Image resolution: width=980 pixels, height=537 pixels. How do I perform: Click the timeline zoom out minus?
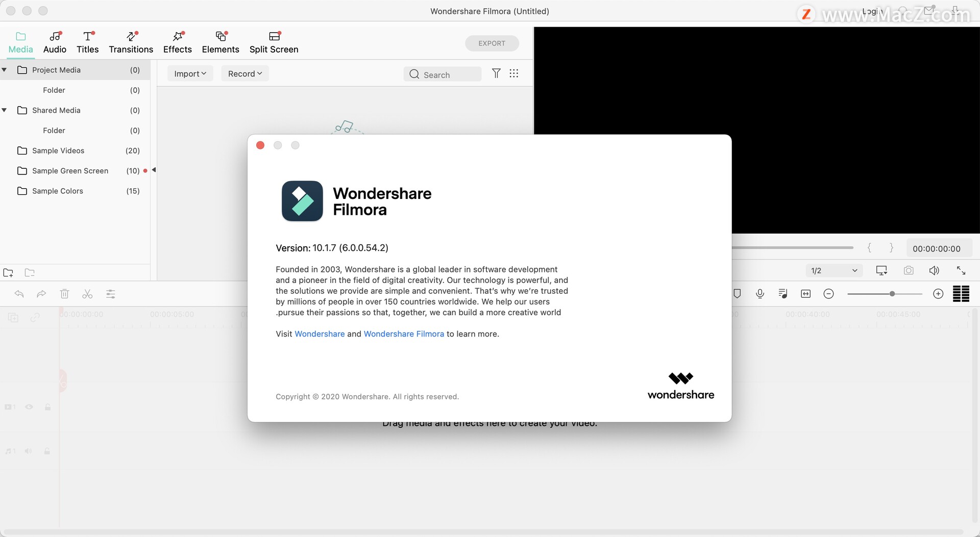[x=828, y=294]
